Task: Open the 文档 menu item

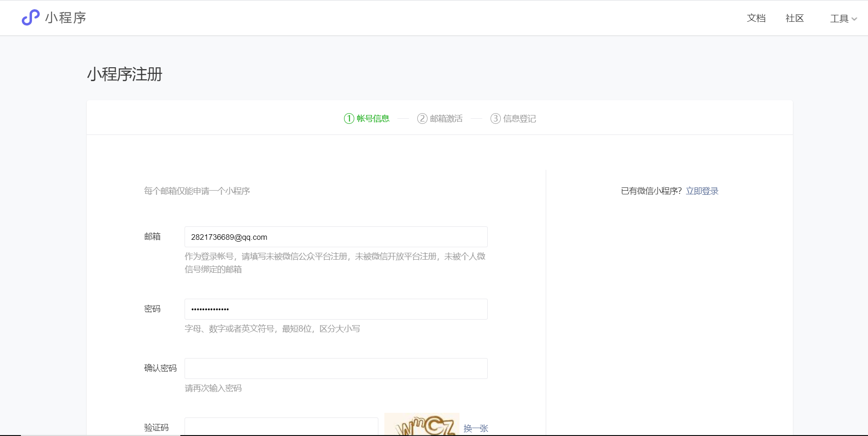Action: [756, 19]
